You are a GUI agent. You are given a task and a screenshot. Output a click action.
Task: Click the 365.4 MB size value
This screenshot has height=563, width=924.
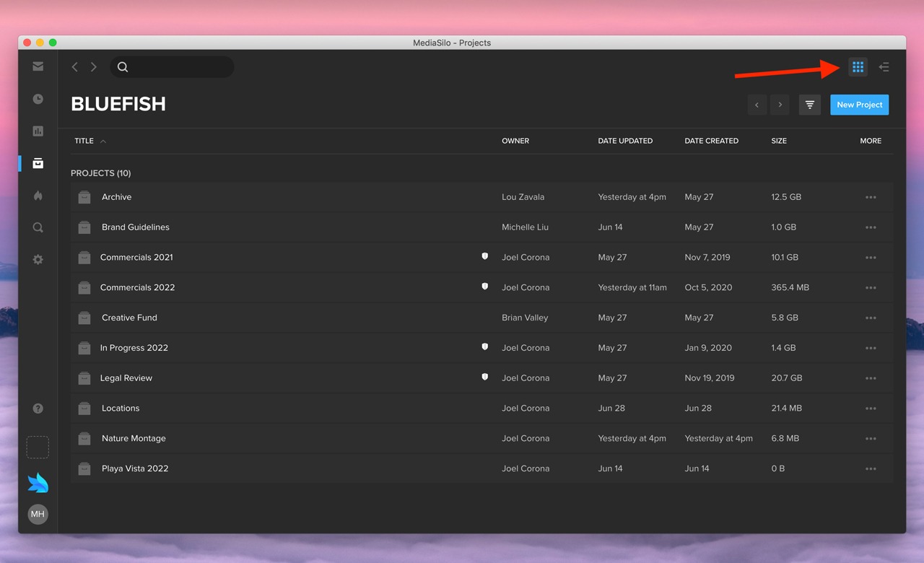click(790, 288)
